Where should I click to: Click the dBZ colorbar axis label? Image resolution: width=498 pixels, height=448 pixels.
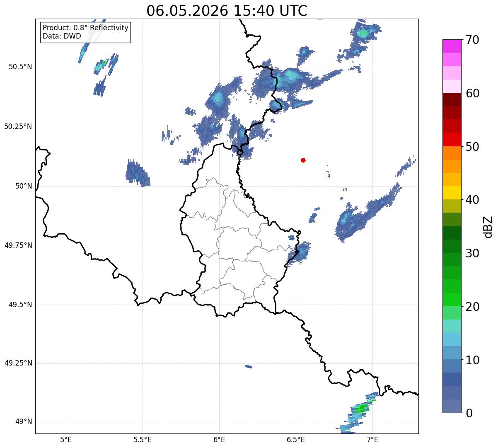coord(488,227)
